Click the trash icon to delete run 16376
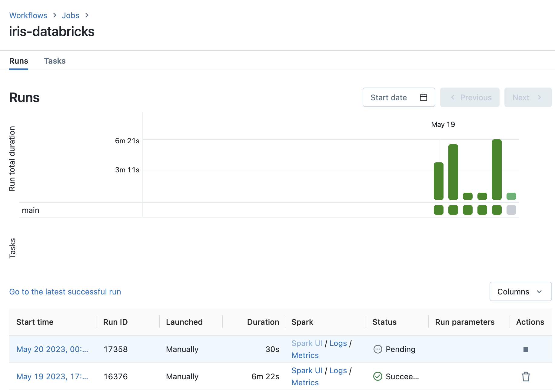This screenshot has width=555, height=392. tap(526, 376)
